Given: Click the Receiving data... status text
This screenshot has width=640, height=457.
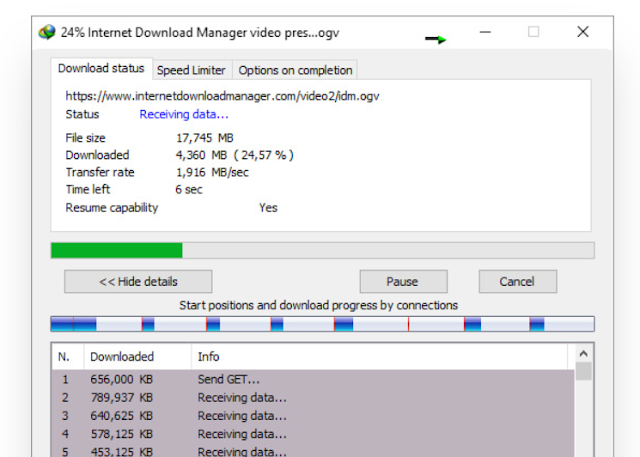Looking at the screenshot, I should coord(184,114).
